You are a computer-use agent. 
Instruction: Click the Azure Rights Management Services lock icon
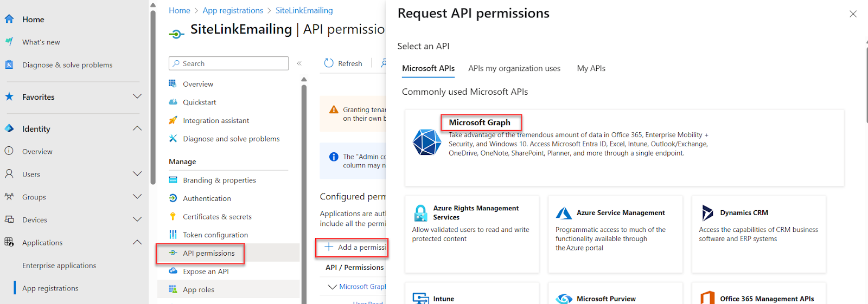point(420,212)
